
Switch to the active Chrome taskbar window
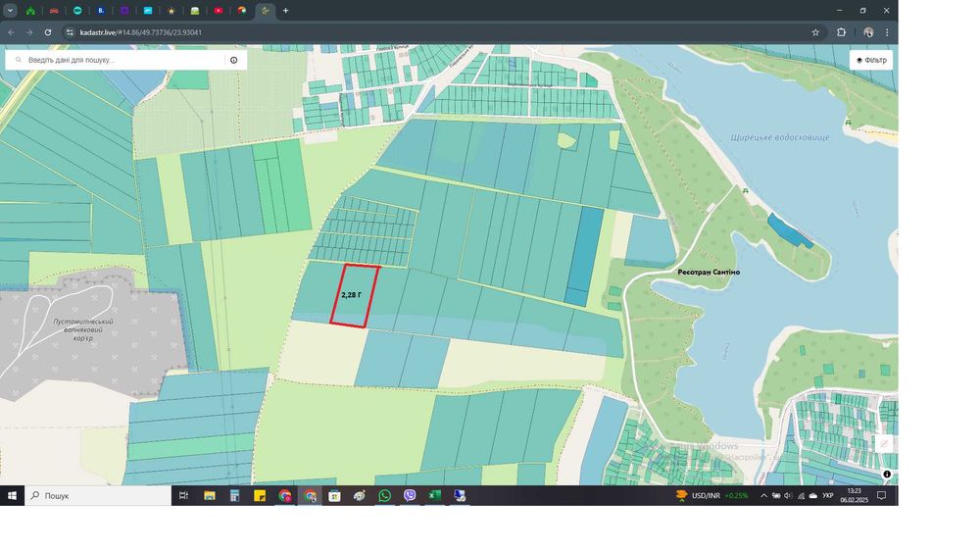click(310, 496)
